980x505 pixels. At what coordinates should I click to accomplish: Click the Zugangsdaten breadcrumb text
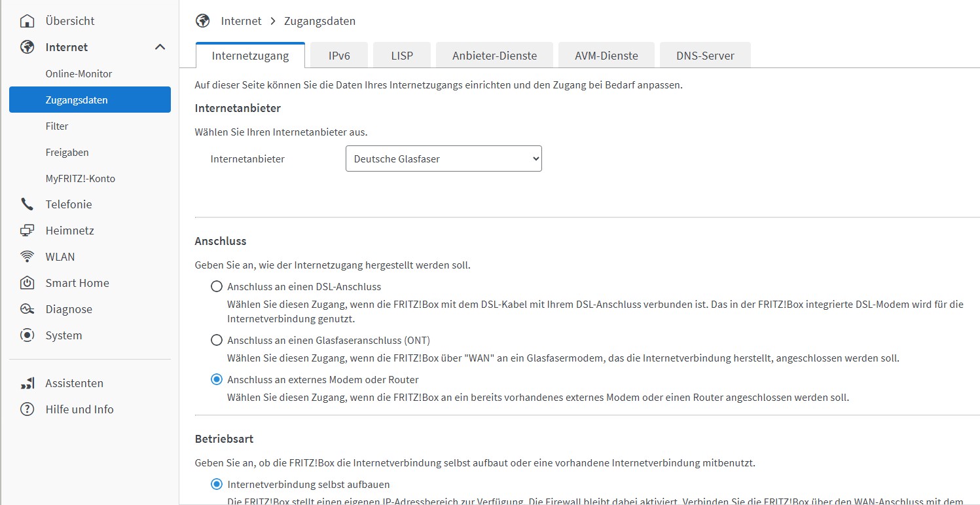319,21
